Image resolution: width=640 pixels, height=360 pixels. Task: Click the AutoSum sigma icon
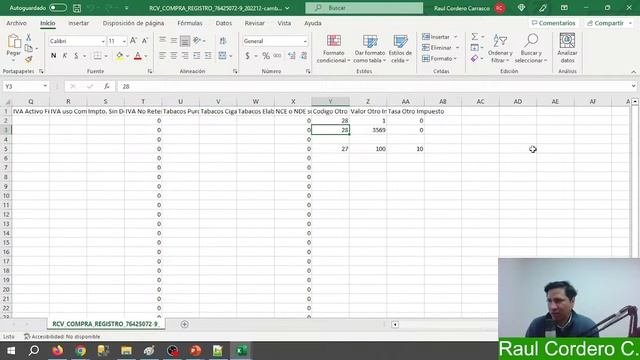tap(474, 37)
